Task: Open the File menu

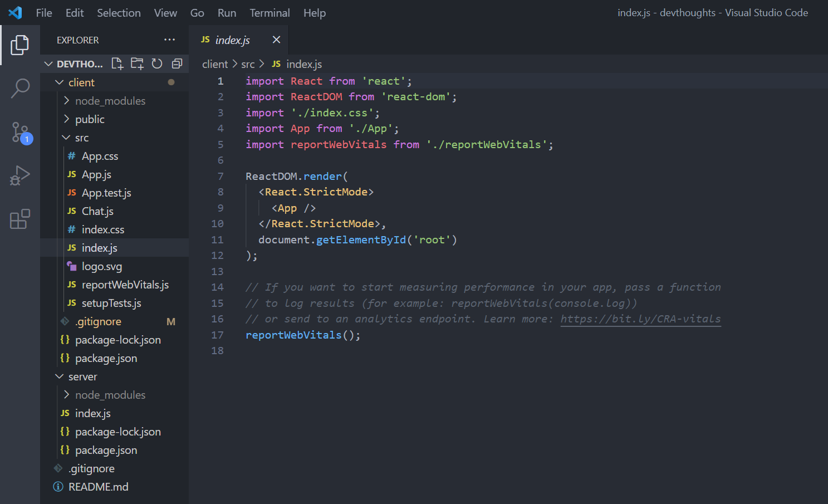Action: 44,13
